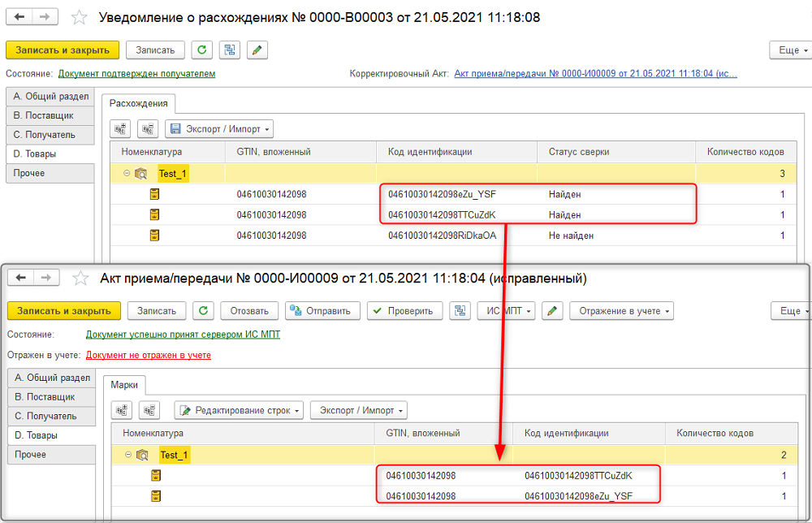Star the Уведомление о расхождениях document as favorite
812x523 pixels.
coord(80,18)
